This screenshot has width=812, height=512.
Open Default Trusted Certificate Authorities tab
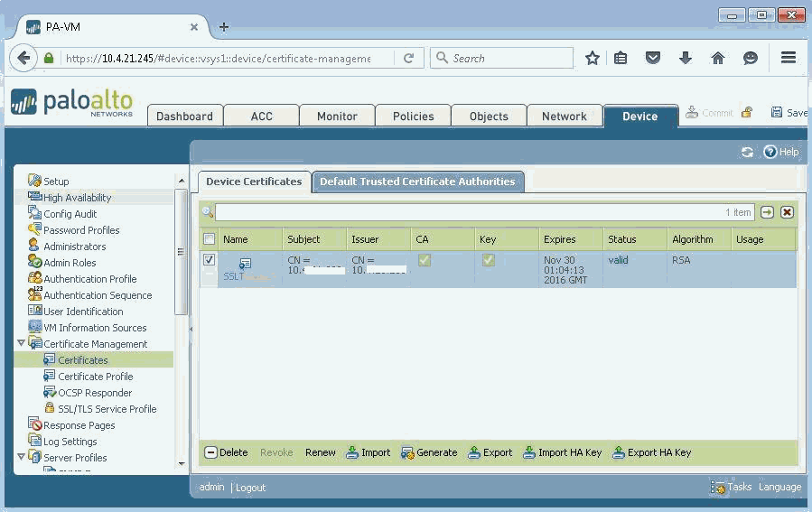coord(417,182)
